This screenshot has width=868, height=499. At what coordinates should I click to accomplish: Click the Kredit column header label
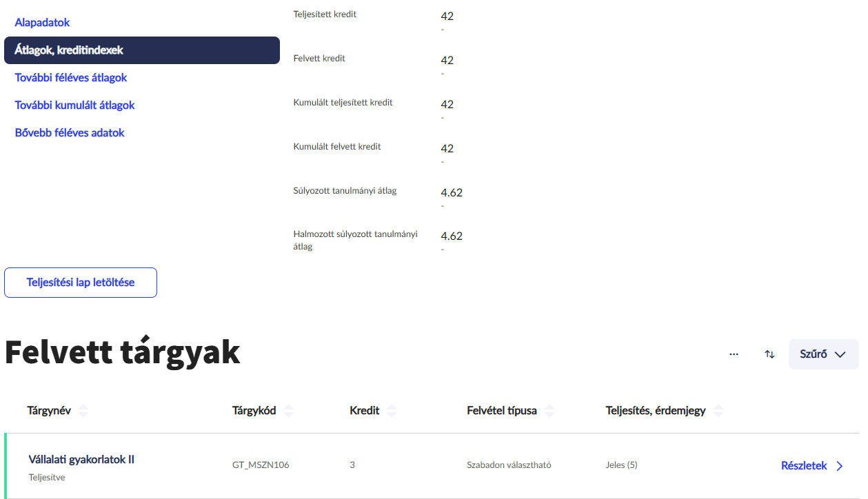pos(364,411)
